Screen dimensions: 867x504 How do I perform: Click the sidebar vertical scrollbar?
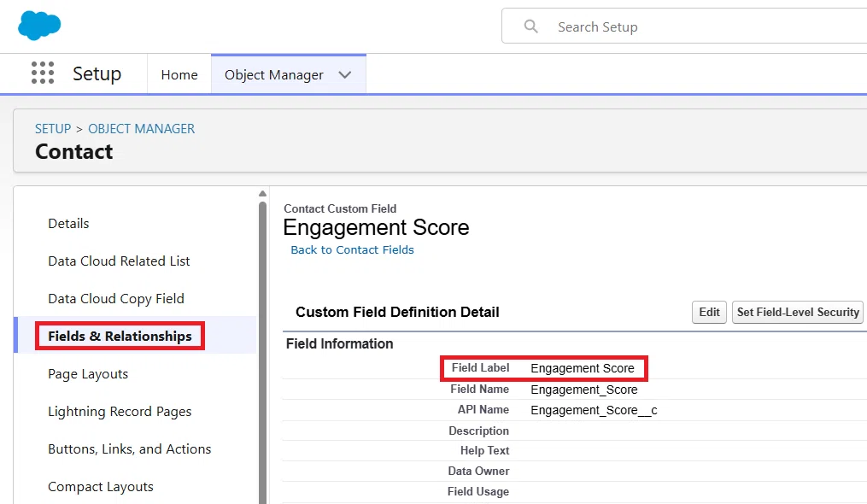point(262,353)
